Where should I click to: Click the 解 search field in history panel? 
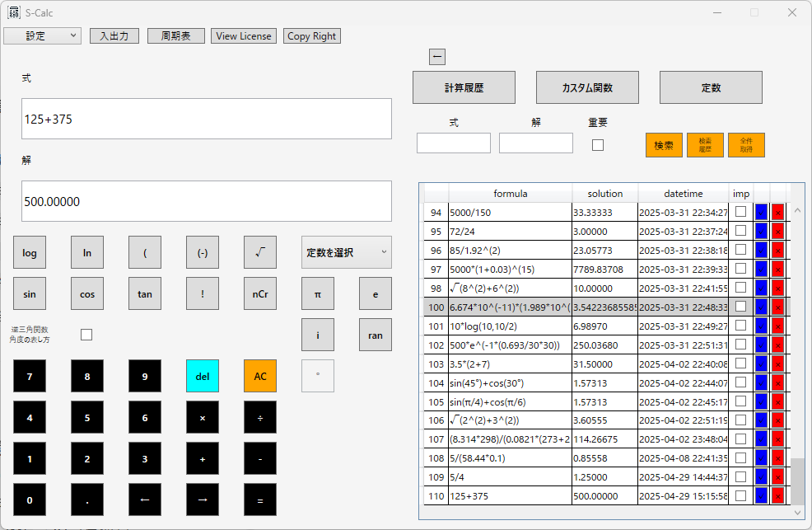coord(536,143)
